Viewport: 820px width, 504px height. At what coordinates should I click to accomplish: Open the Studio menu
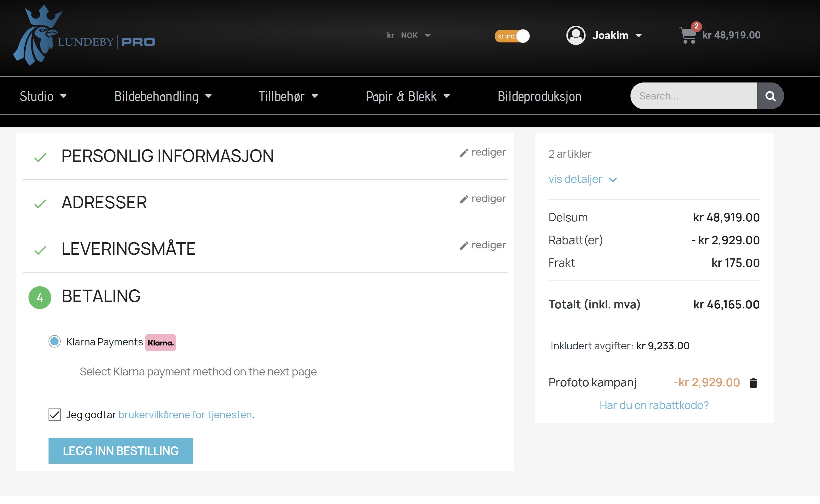(x=43, y=96)
